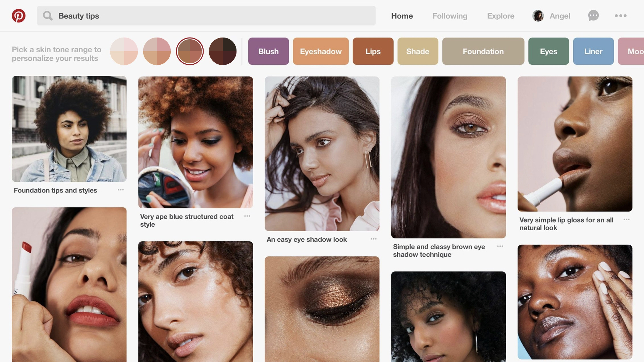Image resolution: width=644 pixels, height=362 pixels.
Task: Click the Pinterest logo icon
Action: click(18, 16)
